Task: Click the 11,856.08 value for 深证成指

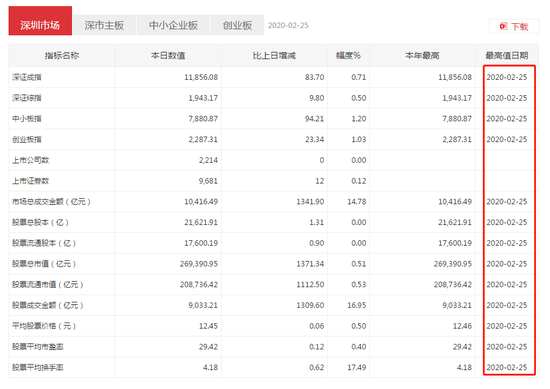Action: coord(201,77)
